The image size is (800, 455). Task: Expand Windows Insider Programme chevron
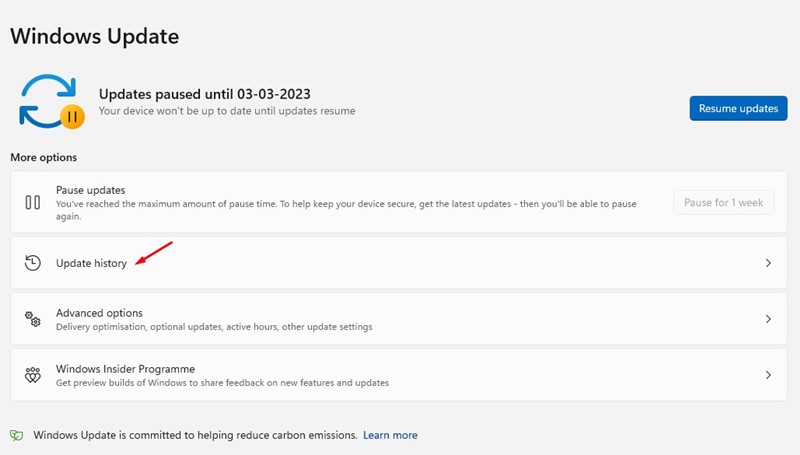(x=768, y=375)
